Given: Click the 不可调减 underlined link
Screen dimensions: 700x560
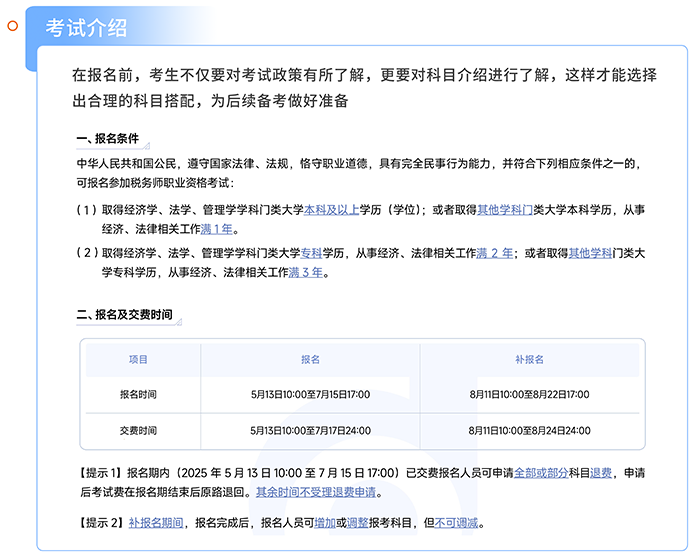Looking at the screenshot, I should pos(458,522).
